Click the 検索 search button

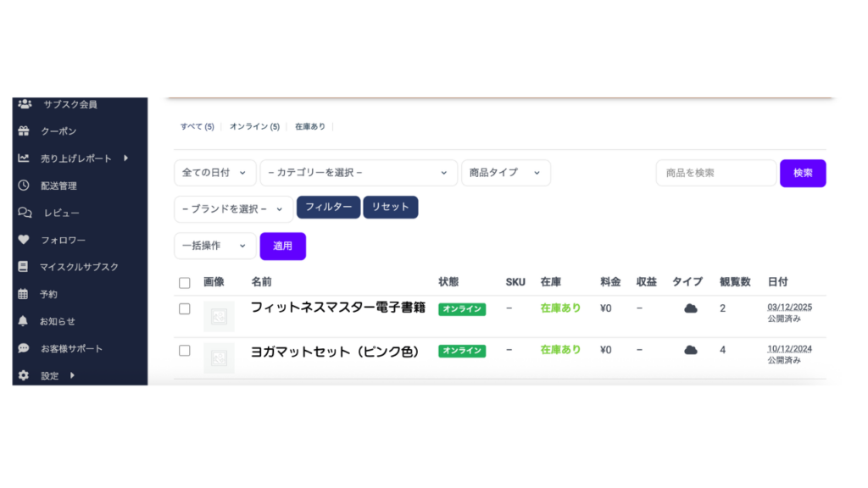point(803,173)
